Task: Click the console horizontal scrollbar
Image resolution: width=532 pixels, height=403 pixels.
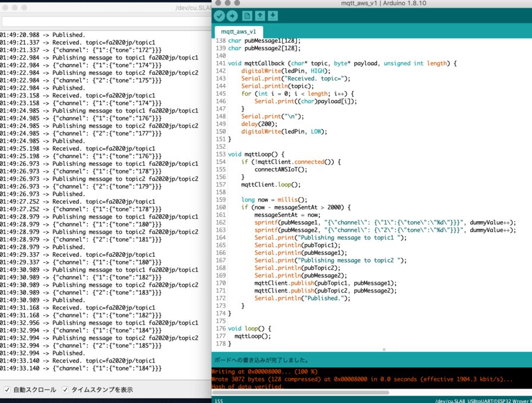Action: click(300, 392)
